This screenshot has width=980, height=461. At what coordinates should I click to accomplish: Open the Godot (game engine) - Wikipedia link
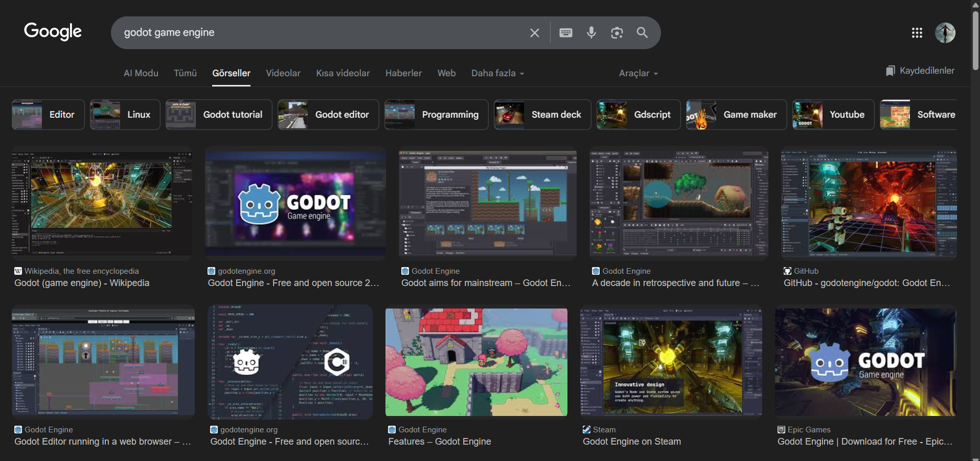click(82, 283)
